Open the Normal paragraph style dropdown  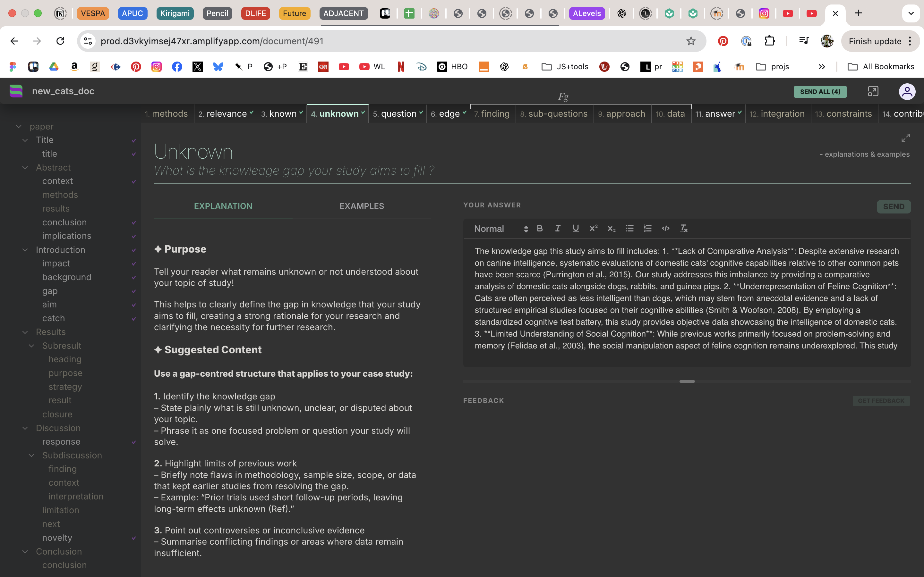point(500,229)
